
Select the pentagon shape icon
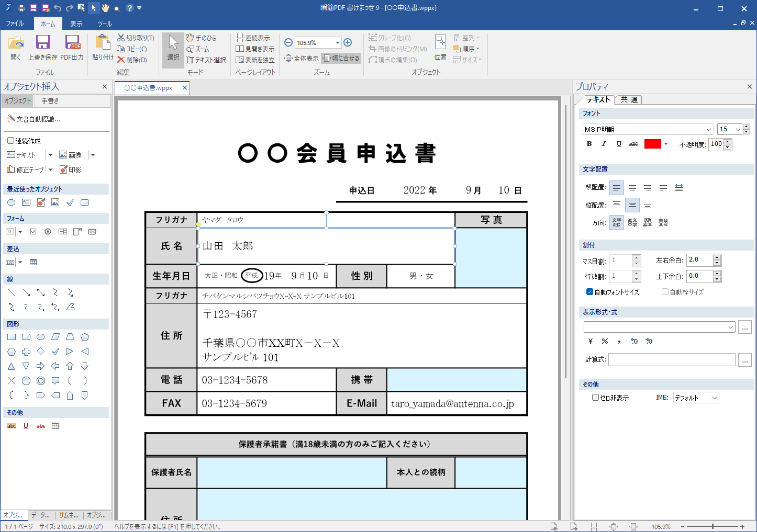[84, 337]
